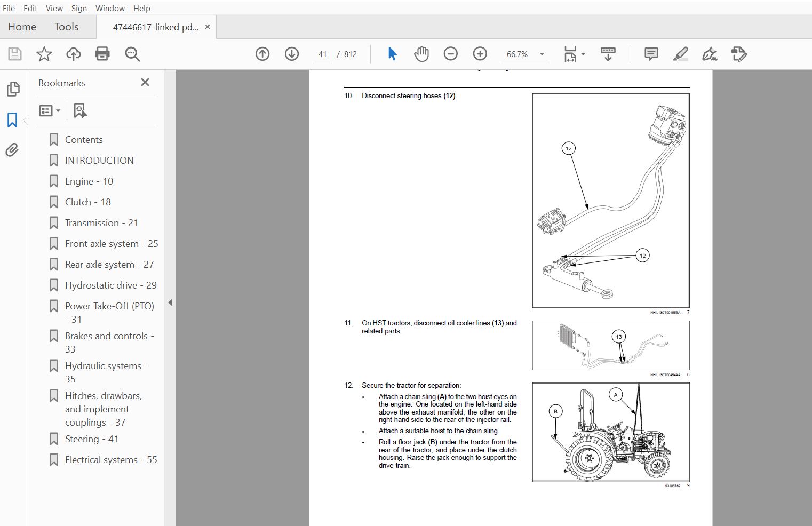
Task: Switch to the Tools tab
Action: coord(66,27)
